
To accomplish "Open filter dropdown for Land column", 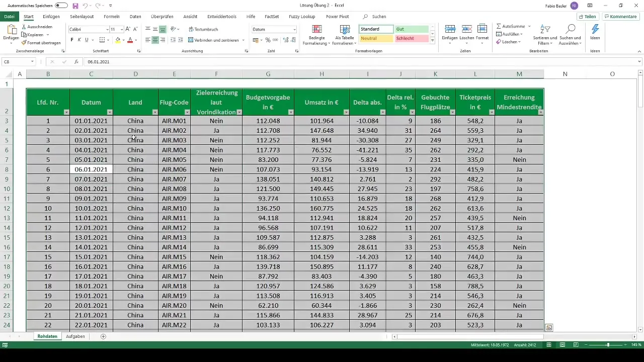I will [154, 112].
